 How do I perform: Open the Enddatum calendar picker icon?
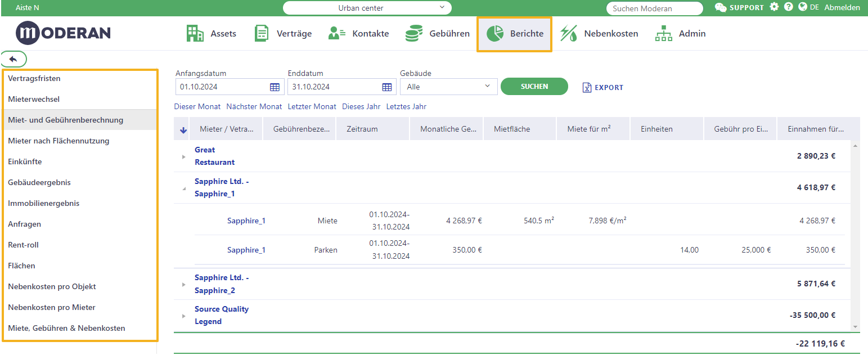pyautogui.click(x=387, y=87)
